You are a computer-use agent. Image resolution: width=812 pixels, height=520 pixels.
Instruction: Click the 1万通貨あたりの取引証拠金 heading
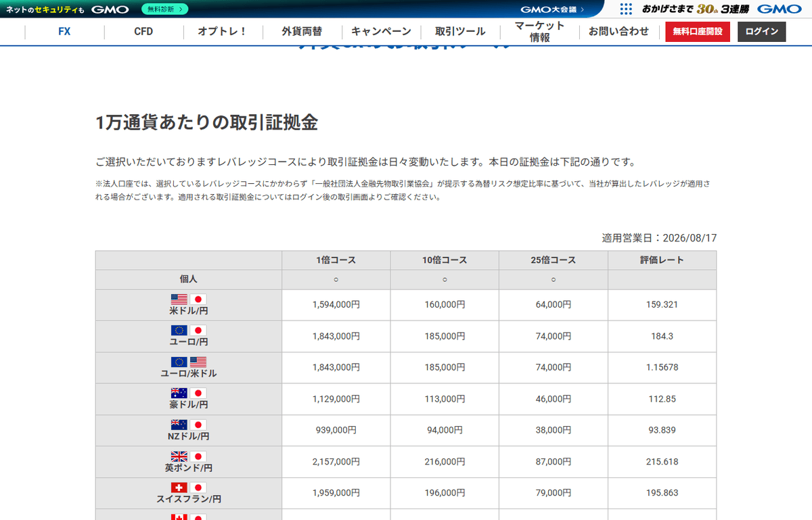[x=206, y=122]
